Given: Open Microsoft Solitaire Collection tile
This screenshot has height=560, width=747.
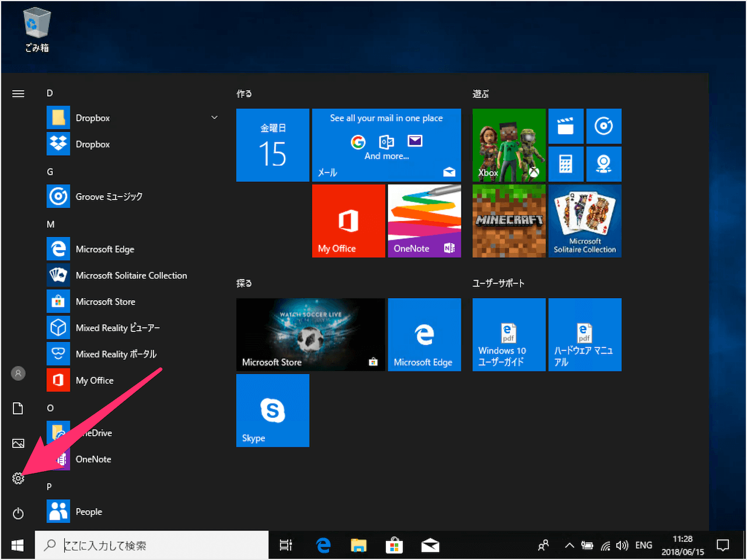Looking at the screenshot, I should click(585, 221).
